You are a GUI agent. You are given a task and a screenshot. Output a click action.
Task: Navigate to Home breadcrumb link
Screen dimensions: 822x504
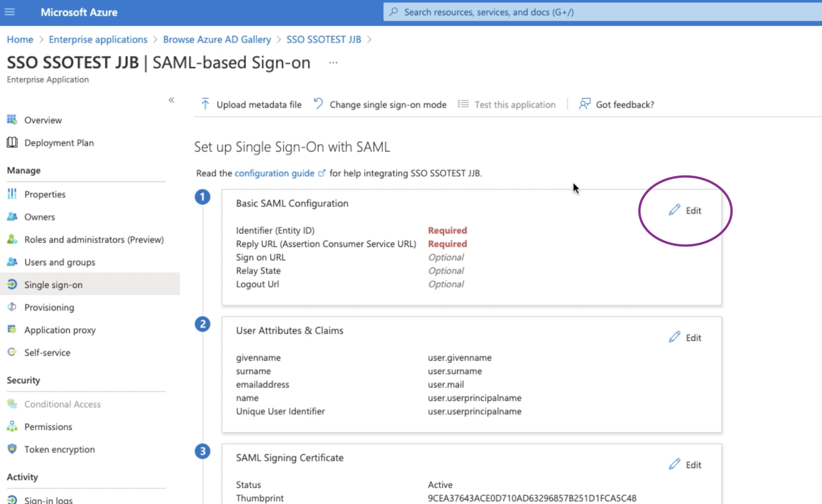[x=20, y=40]
